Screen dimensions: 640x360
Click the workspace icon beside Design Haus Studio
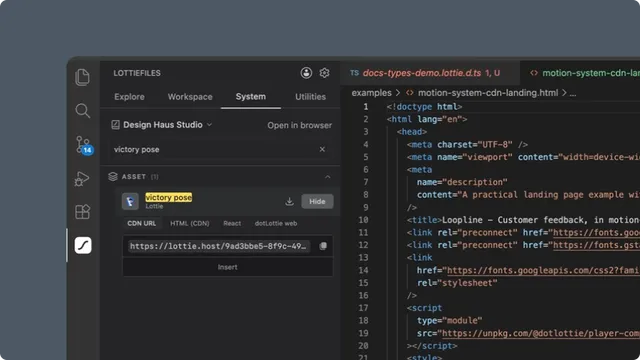(x=116, y=125)
